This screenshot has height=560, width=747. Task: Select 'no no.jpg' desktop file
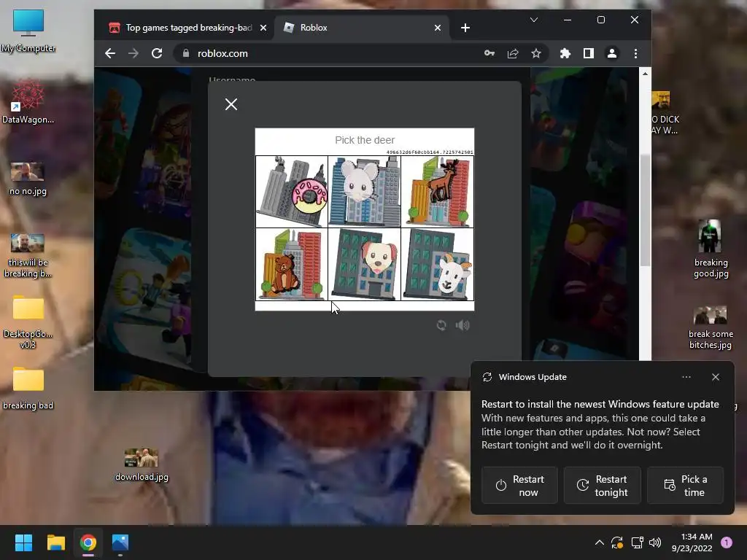tap(28, 179)
